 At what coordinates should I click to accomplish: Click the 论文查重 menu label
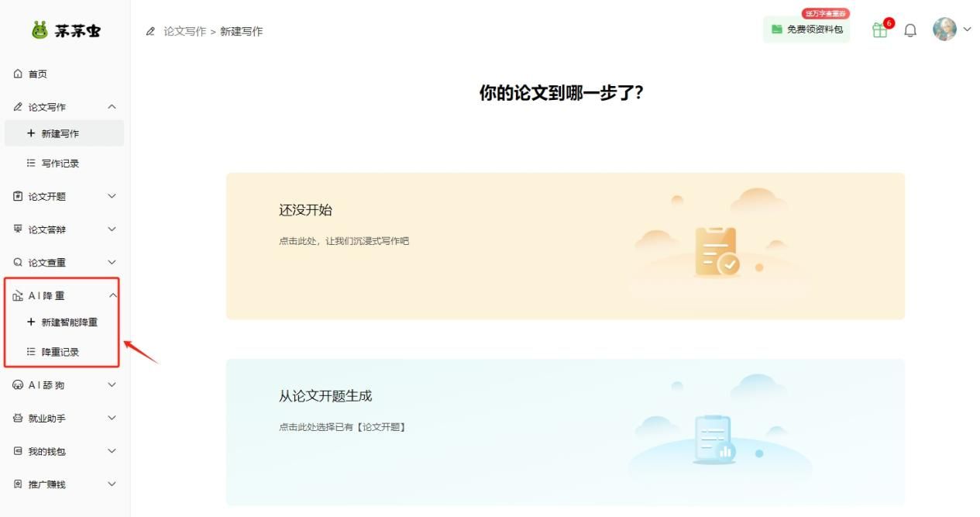[x=47, y=263]
